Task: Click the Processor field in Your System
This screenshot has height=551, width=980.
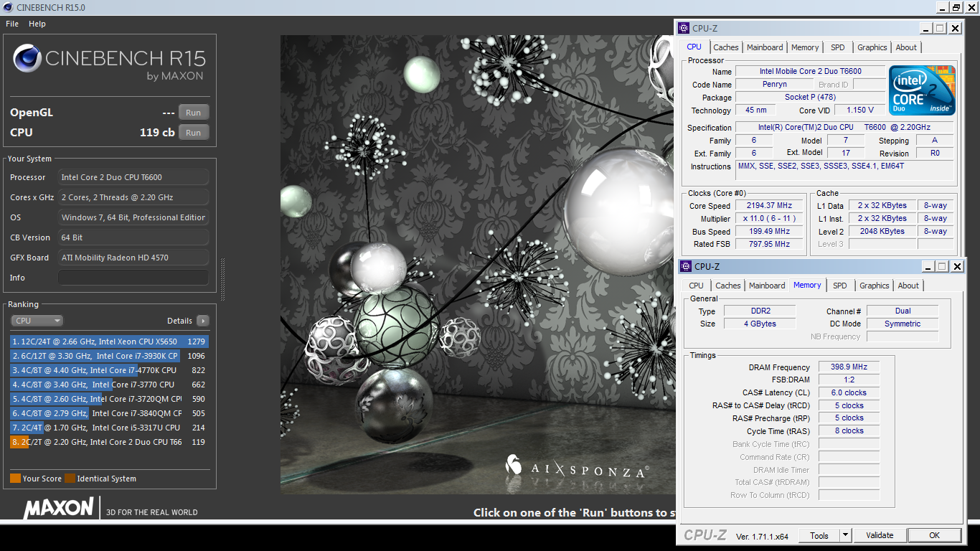Action: click(x=133, y=177)
